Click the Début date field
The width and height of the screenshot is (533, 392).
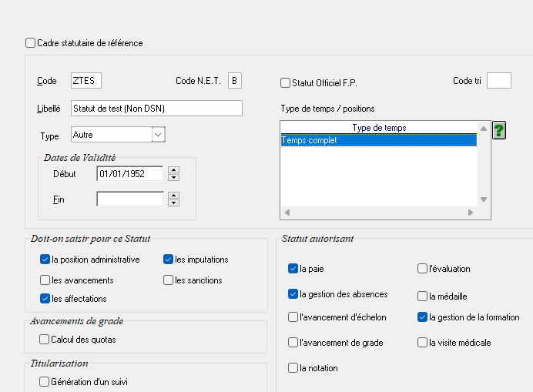coord(130,174)
